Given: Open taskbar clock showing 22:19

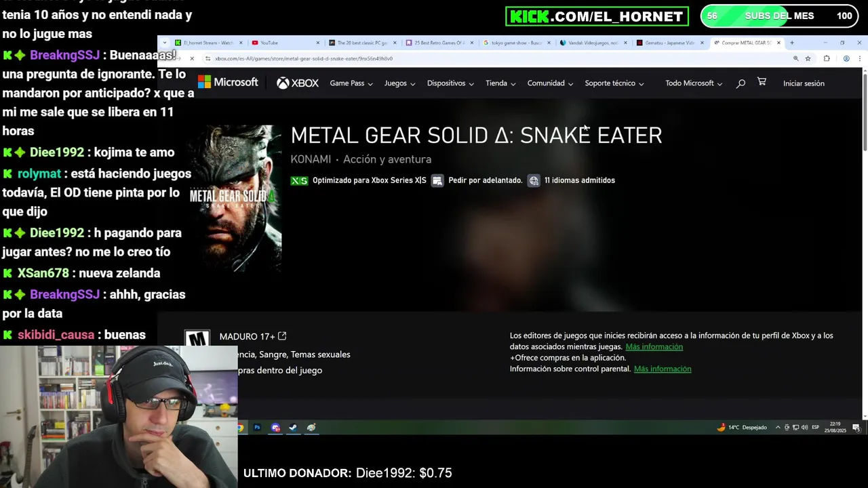Looking at the screenshot, I should click(x=835, y=428).
